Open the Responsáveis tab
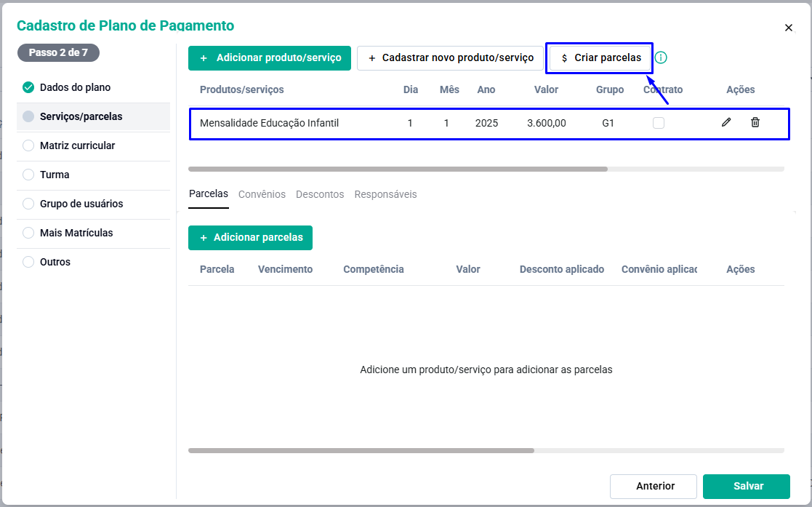Viewport: 812px width, 507px height. pyautogui.click(x=385, y=194)
